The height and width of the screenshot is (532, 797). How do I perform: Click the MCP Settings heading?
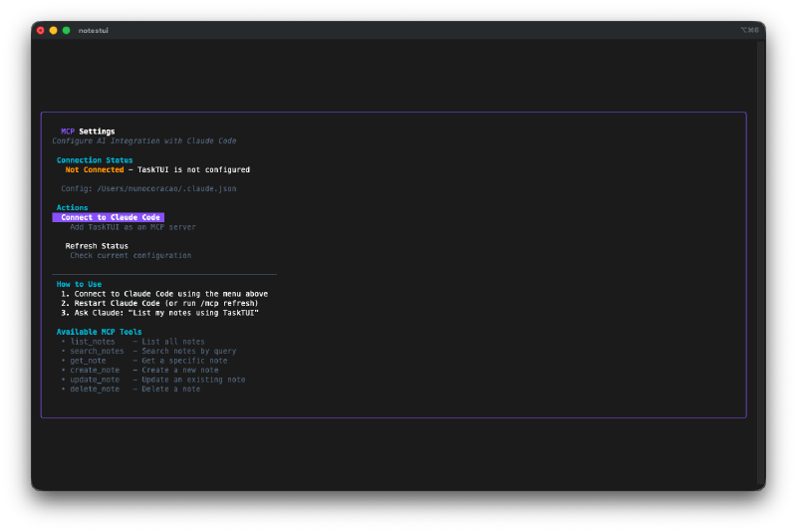pyautogui.click(x=88, y=132)
